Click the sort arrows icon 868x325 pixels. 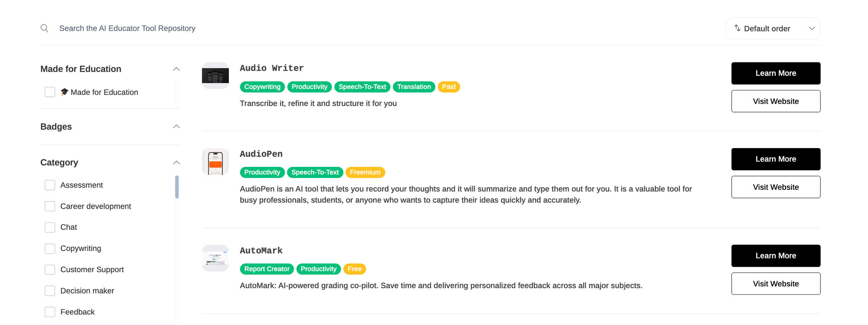pyautogui.click(x=737, y=28)
